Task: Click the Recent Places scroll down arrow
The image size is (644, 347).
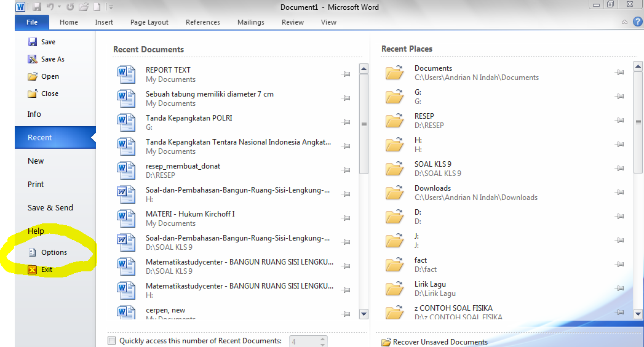Action: [x=638, y=314]
